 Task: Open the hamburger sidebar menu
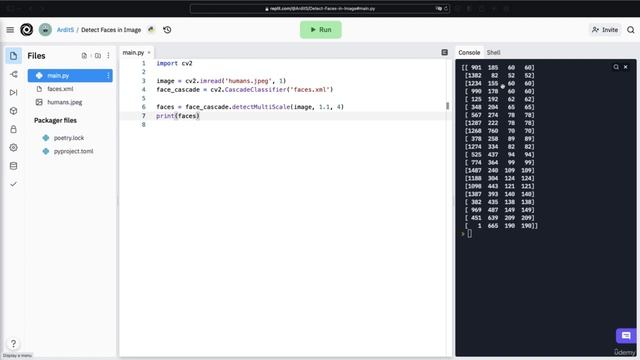10,30
